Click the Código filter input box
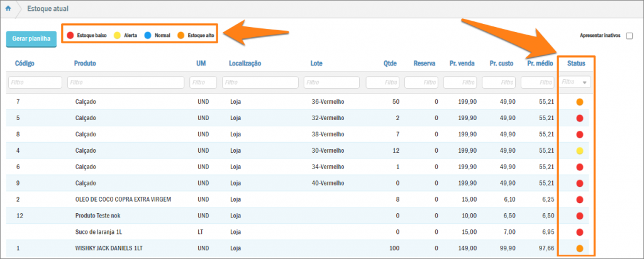The height and width of the screenshot is (259, 644). pos(35,82)
